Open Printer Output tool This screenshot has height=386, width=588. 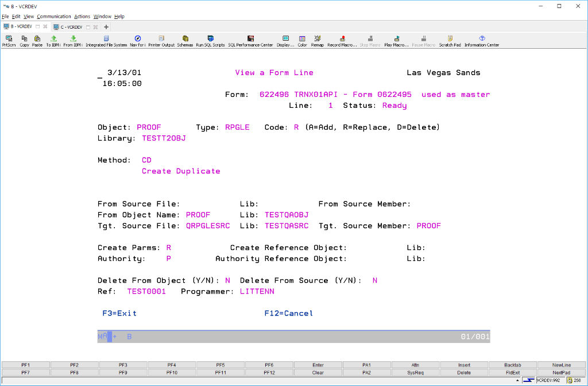(161, 41)
